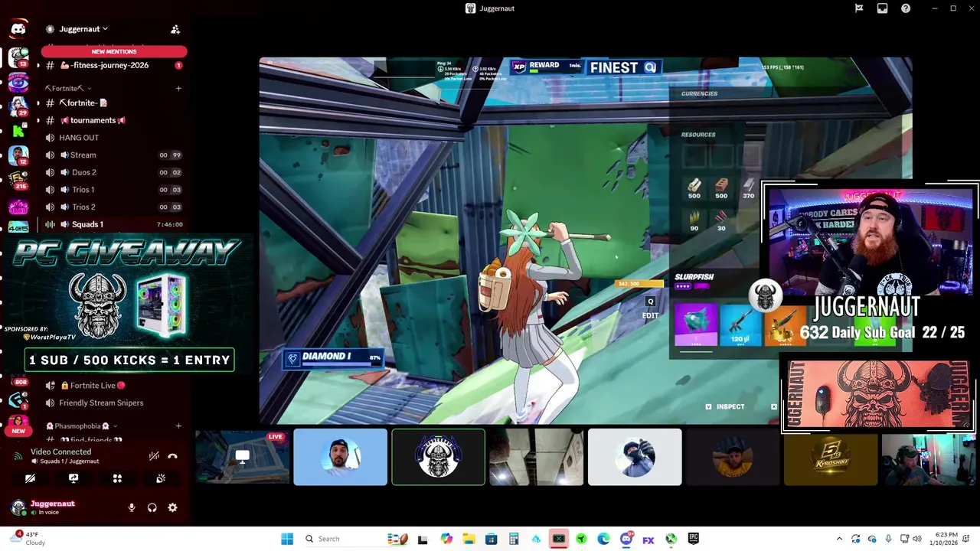Open the soundboard icon

tap(161, 478)
